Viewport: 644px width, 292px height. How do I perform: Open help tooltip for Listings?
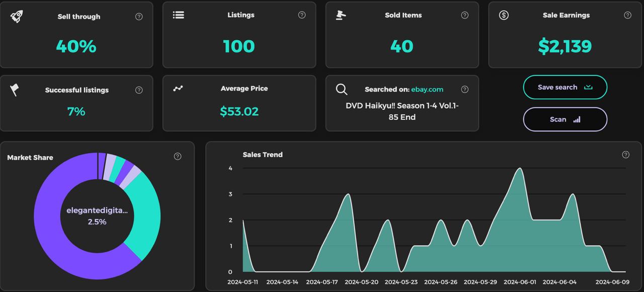tap(302, 15)
